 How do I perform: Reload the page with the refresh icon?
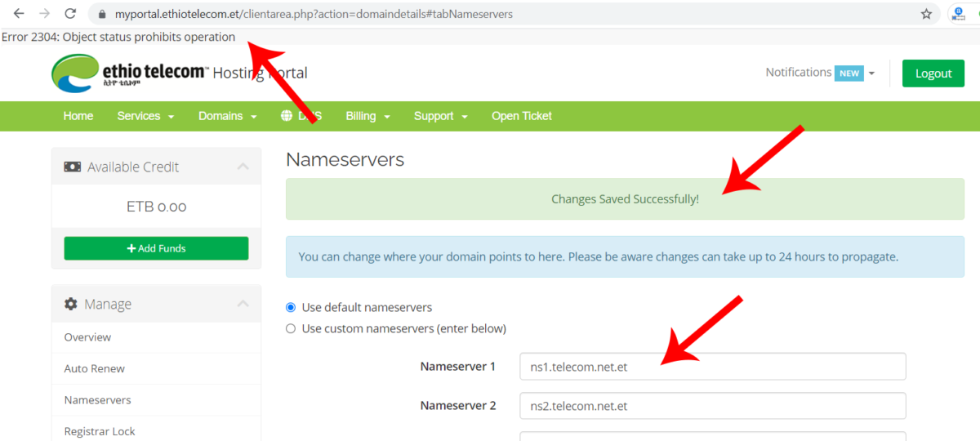[x=70, y=14]
